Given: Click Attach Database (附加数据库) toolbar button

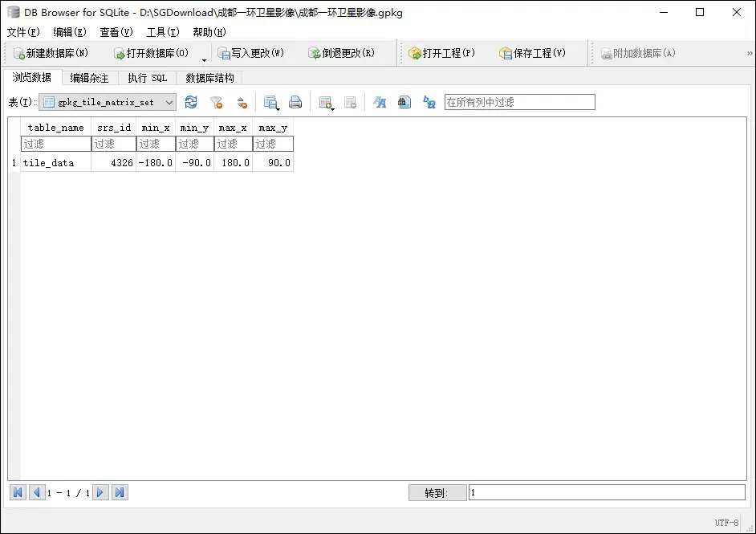Looking at the screenshot, I should (x=638, y=53).
